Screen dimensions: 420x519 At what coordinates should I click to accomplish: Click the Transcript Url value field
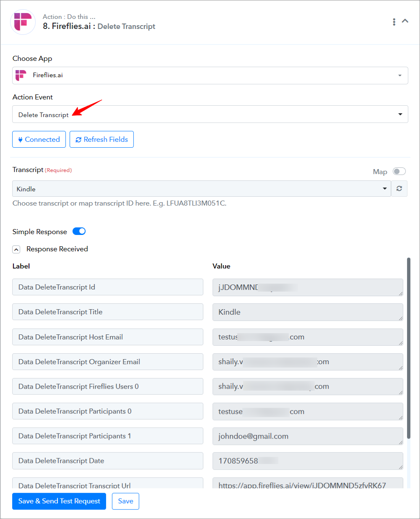tap(308, 483)
